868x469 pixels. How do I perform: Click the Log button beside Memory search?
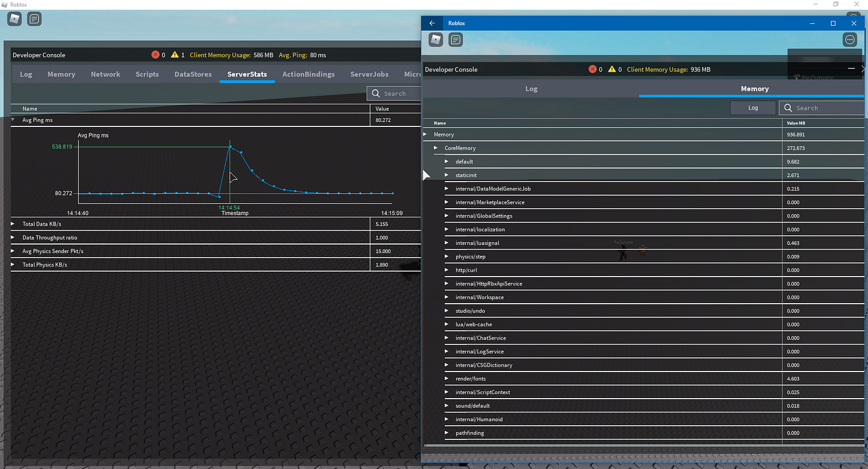(x=753, y=108)
